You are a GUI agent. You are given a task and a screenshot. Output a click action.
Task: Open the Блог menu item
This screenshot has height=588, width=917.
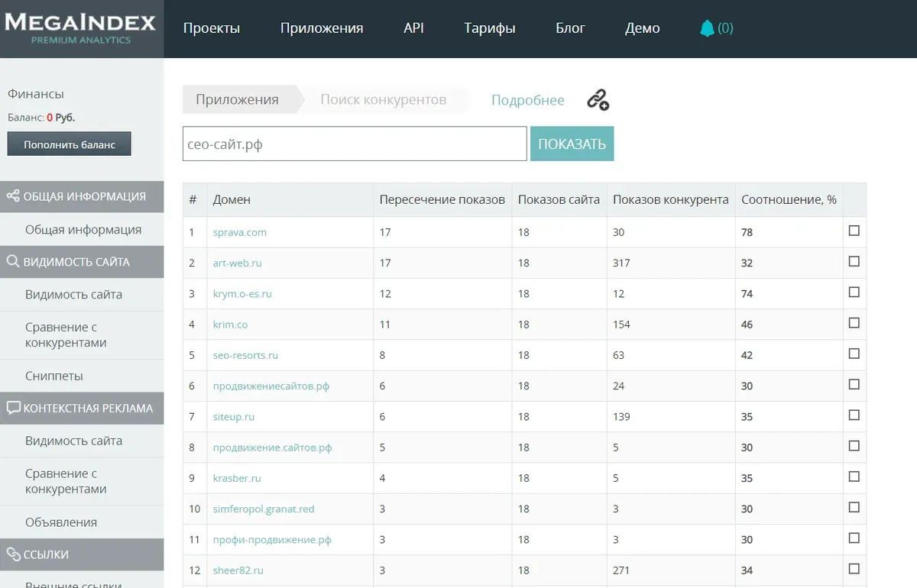[570, 28]
